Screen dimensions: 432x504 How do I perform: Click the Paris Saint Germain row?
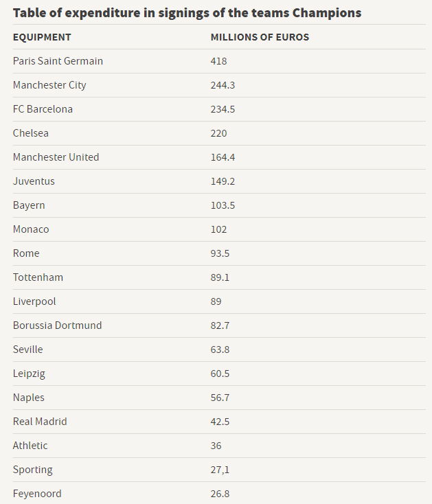pos(219,61)
